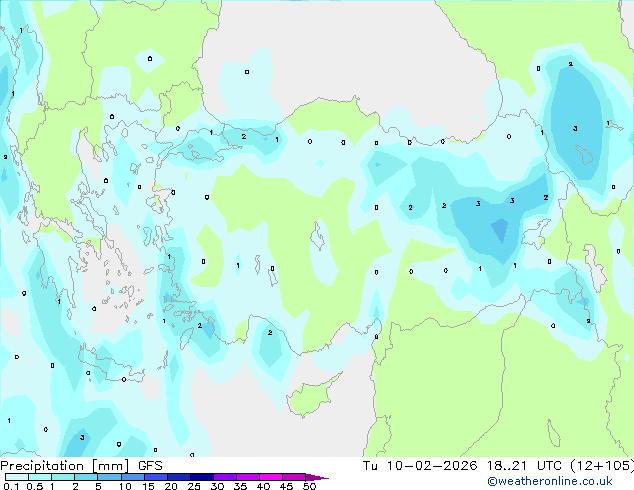Click the 'Precipitation [mm] GFS' title text
634x490 pixels.
pos(81,466)
